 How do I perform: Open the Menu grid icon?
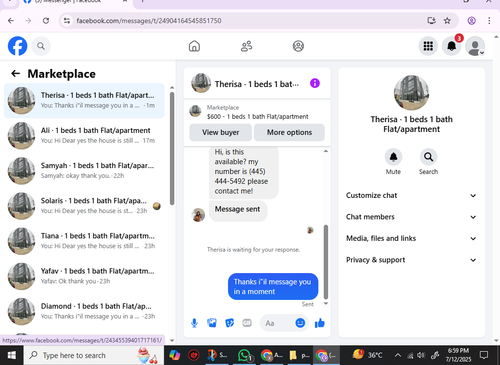[x=428, y=46]
